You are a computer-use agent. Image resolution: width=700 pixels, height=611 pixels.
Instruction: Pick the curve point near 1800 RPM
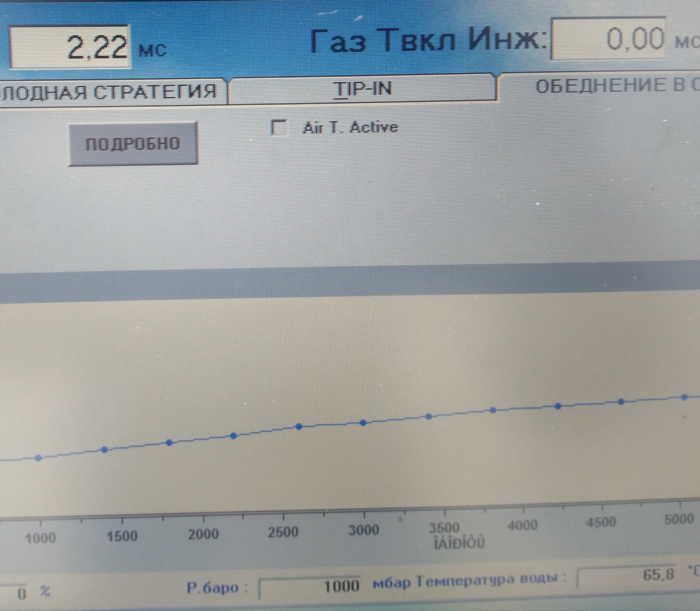[169, 442]
